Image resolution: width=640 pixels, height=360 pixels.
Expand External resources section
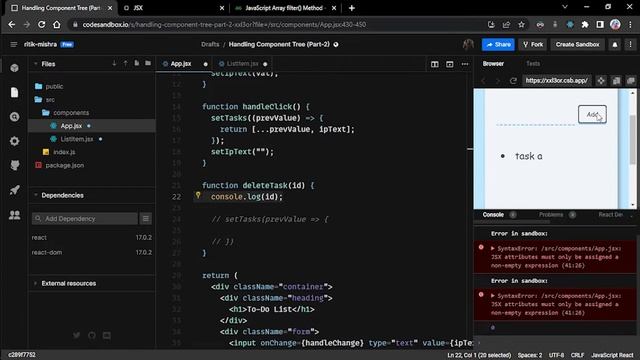(x=36, y=283)
